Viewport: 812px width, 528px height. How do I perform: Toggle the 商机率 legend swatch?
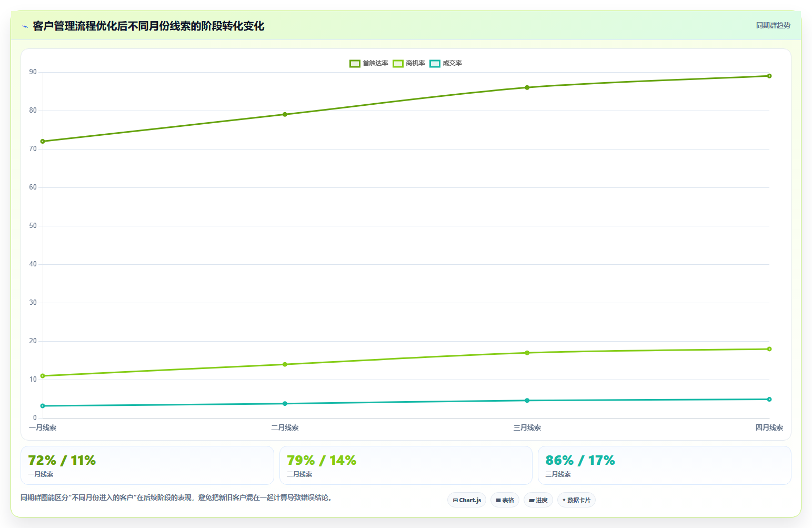point(398,64)
